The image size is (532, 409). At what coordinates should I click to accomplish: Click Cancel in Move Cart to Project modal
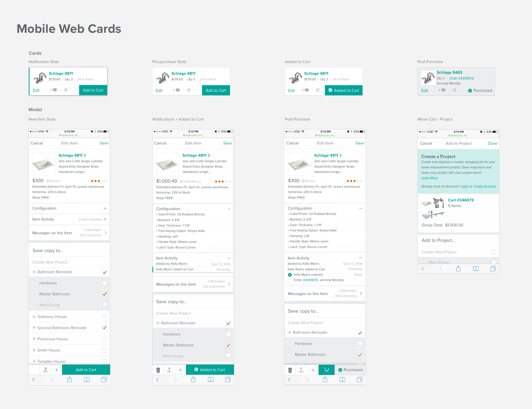425,143
